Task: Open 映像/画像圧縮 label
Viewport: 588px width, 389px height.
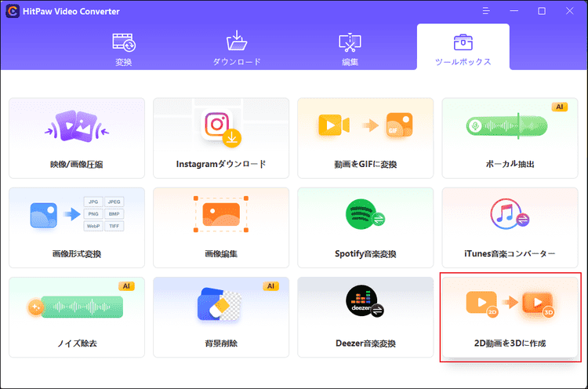Action: [77, 164]
